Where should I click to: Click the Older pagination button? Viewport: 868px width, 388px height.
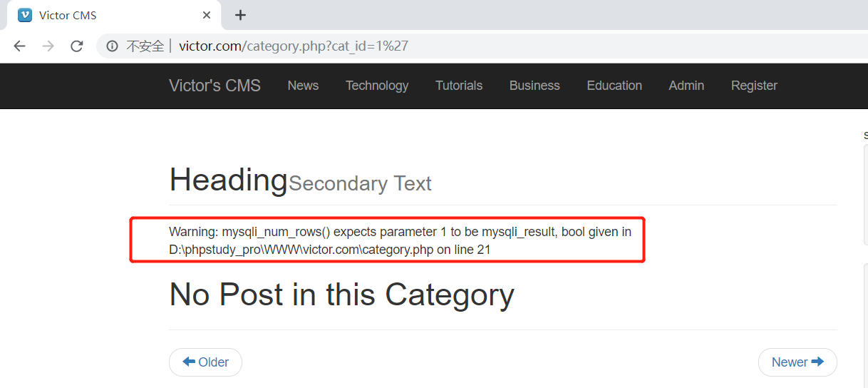click(x=205, y=362)
